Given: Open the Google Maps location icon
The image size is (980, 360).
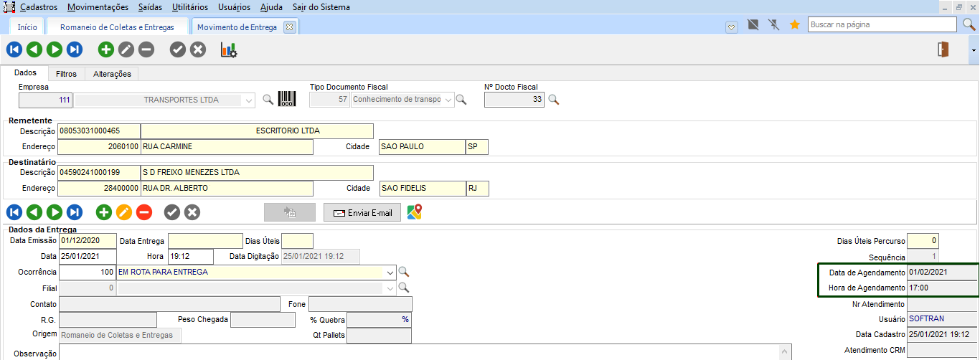Looking at the screenshot, I should tap(414, 212).
